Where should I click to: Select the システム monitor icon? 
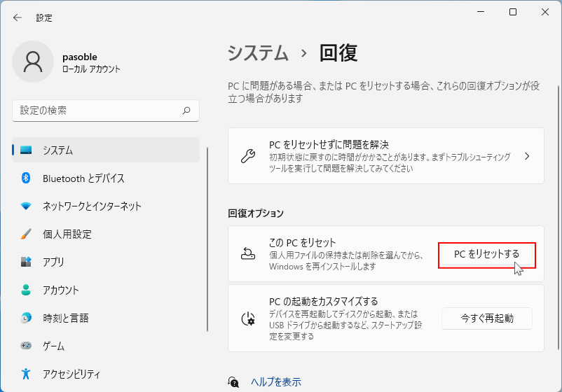pos(26,150)
